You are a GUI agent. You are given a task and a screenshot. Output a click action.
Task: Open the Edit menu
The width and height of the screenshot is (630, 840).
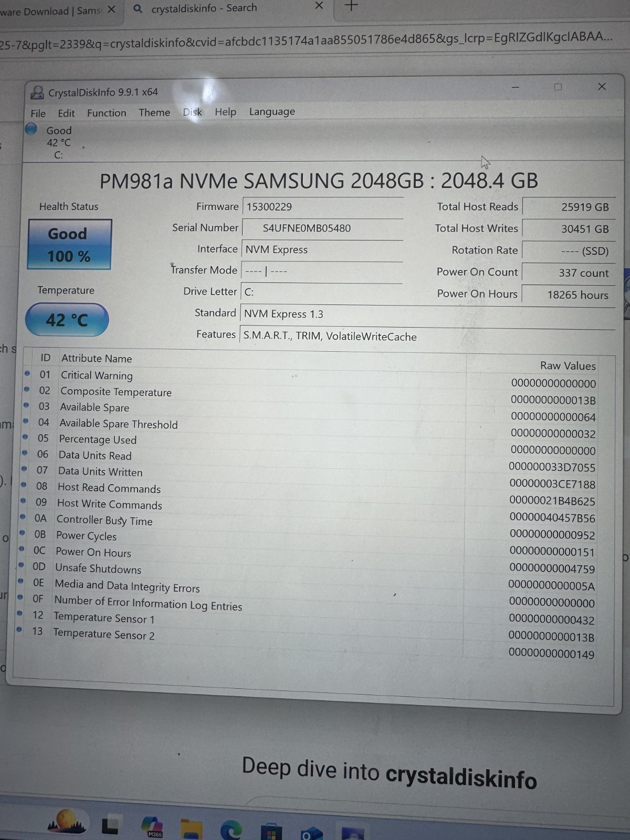point(66,113)
